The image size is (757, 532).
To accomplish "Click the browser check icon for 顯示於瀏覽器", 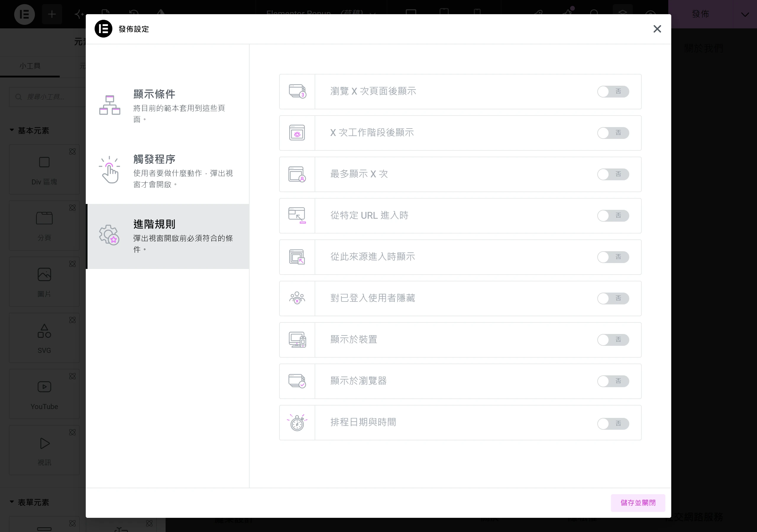I will click(x=297, y=381).
